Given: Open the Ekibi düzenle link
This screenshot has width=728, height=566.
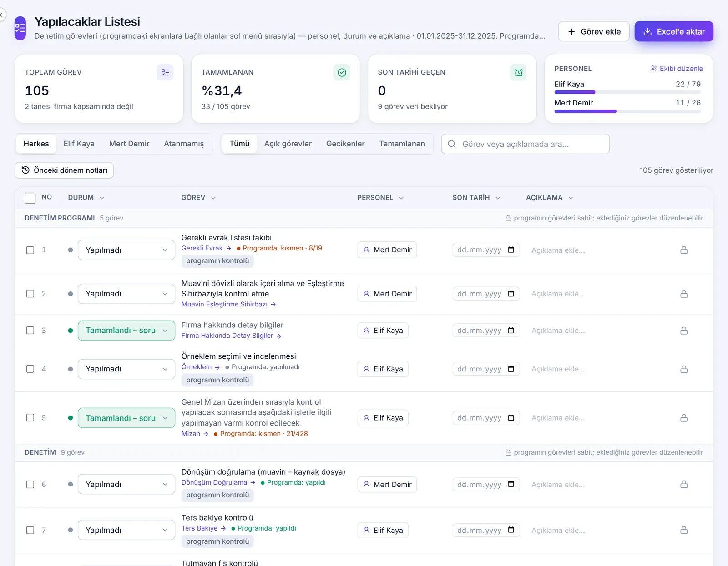Looking at the screenshot, I should click(x=677, y=69).
